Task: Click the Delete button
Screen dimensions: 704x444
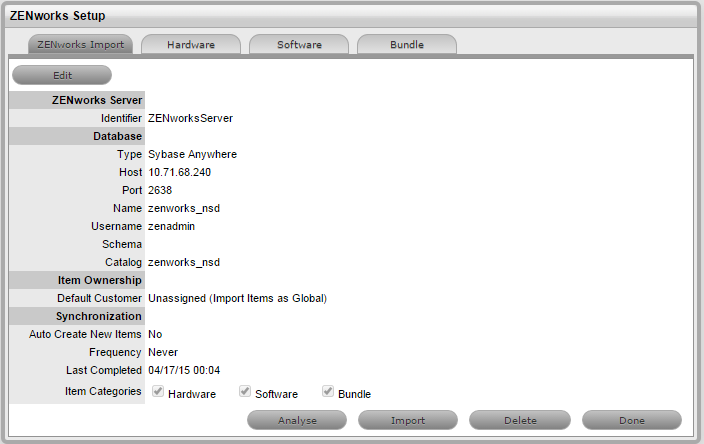Action: 520,421
